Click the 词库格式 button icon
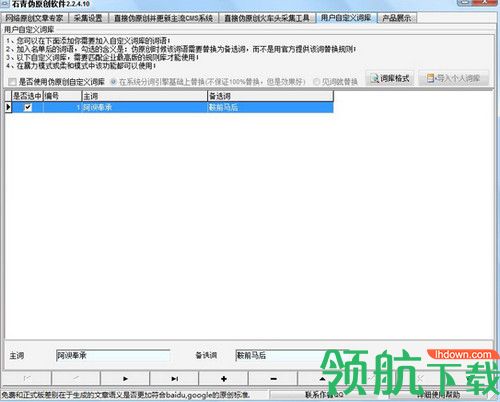Screen dimensions: 500x402 click(375, 78)
